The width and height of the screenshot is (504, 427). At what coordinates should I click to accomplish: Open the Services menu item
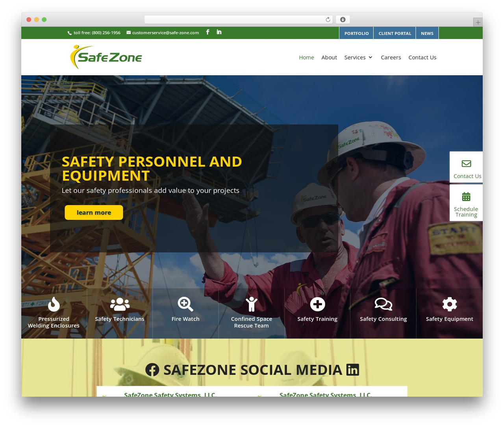pos(355,58)
